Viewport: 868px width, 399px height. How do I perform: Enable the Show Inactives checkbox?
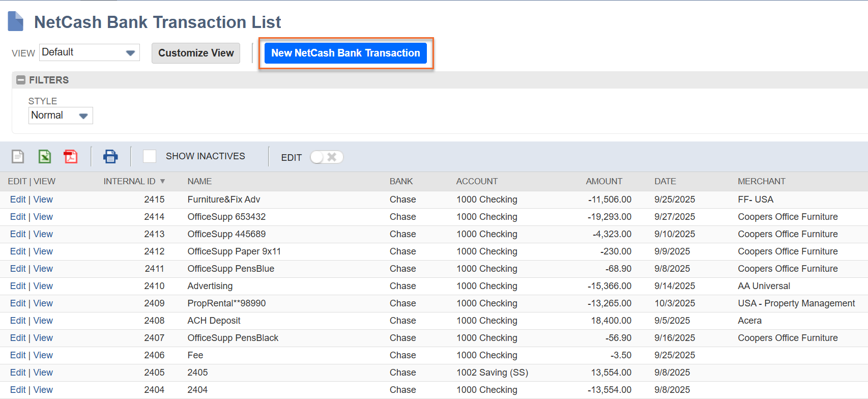coord(150,156)
